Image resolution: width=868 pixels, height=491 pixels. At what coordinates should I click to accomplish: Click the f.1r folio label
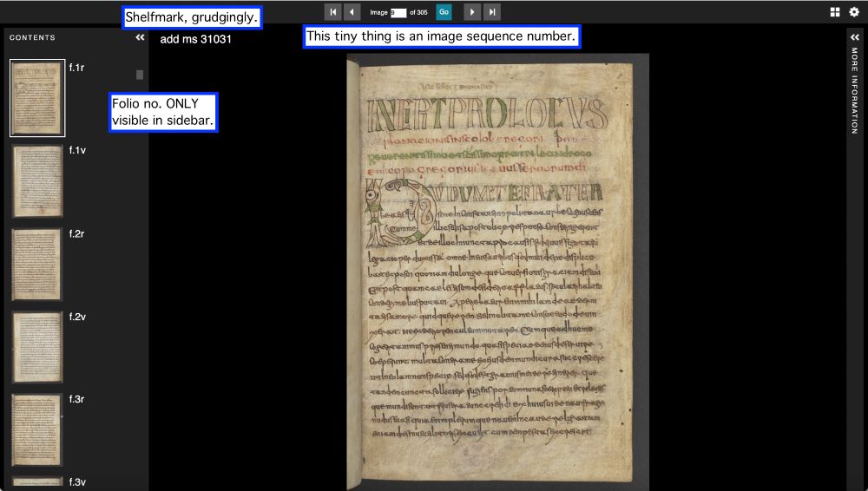77,68
